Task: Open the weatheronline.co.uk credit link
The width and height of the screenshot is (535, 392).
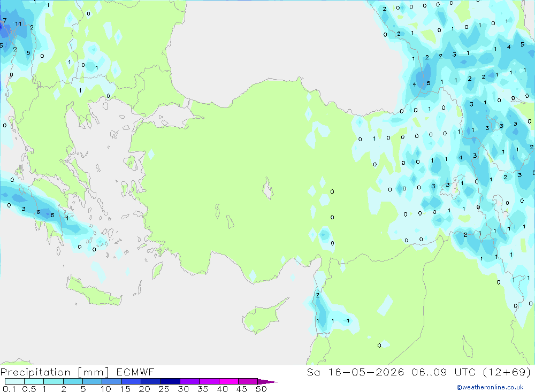Action: pyautogui.click(x=490, y=387)
